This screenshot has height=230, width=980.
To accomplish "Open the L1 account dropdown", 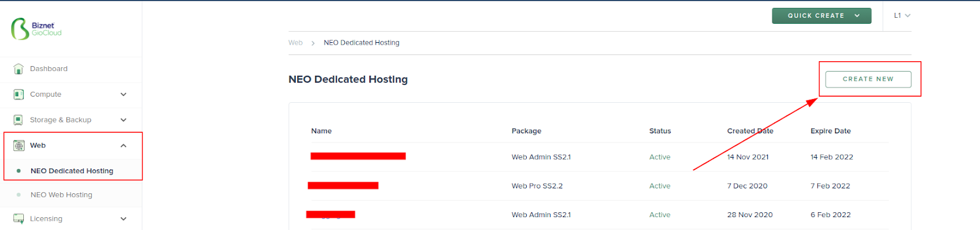I will [902, 15].
